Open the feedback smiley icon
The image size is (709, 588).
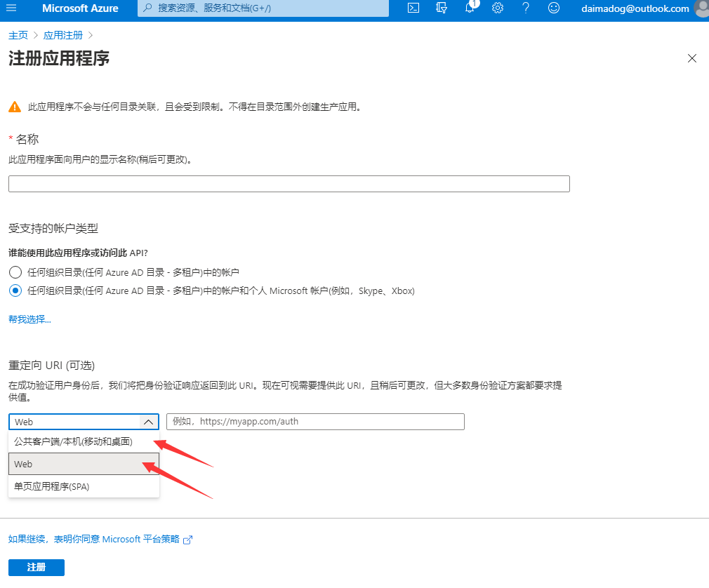pos(553,8)
